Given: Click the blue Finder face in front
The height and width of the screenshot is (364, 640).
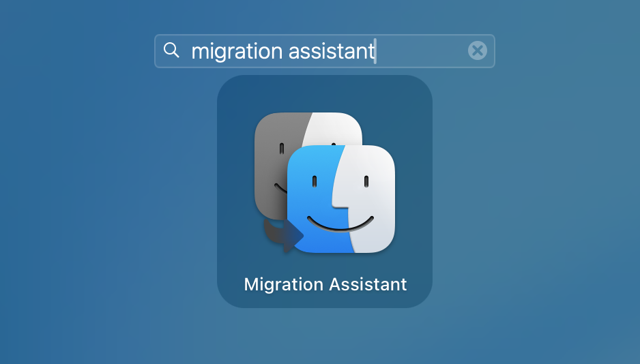Looking at the screenshot, I should [341, 199].
